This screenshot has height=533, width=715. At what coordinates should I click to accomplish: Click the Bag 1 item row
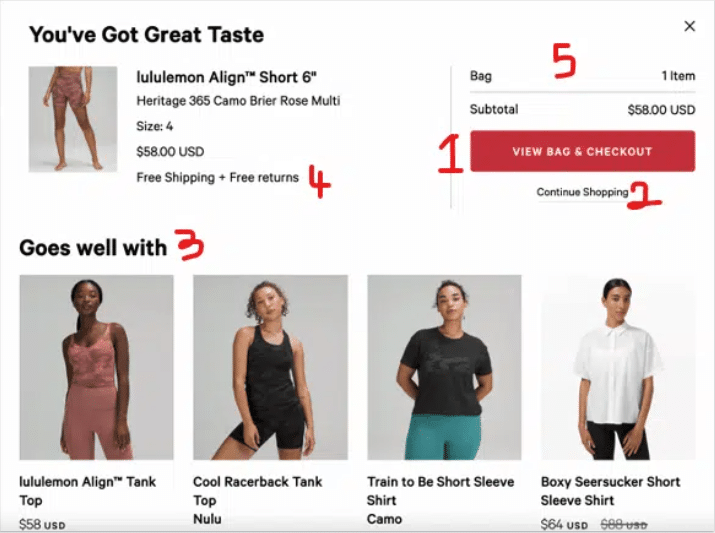582,76
